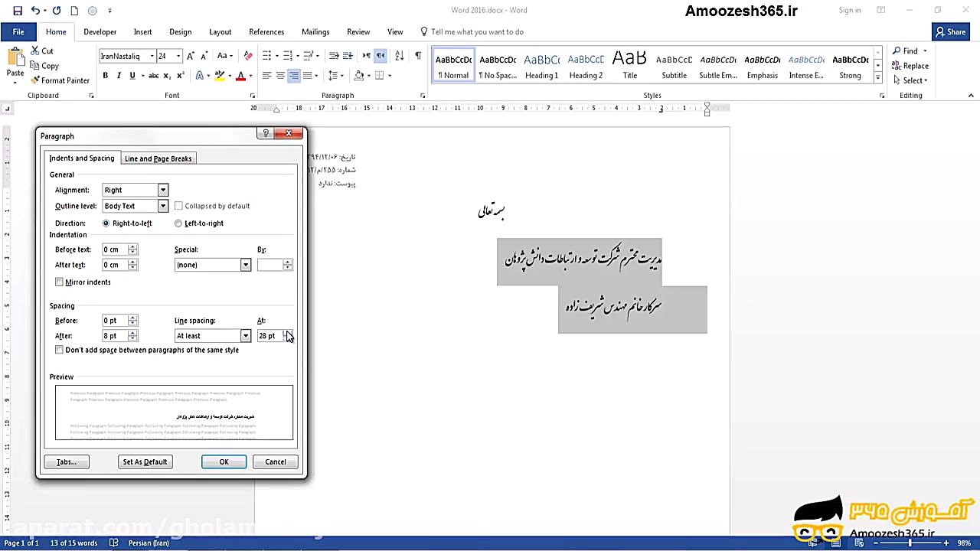This screenshot has height=551, width=980.
Task: Click the Clear All Formatting icon
Action: coord(247,56)
